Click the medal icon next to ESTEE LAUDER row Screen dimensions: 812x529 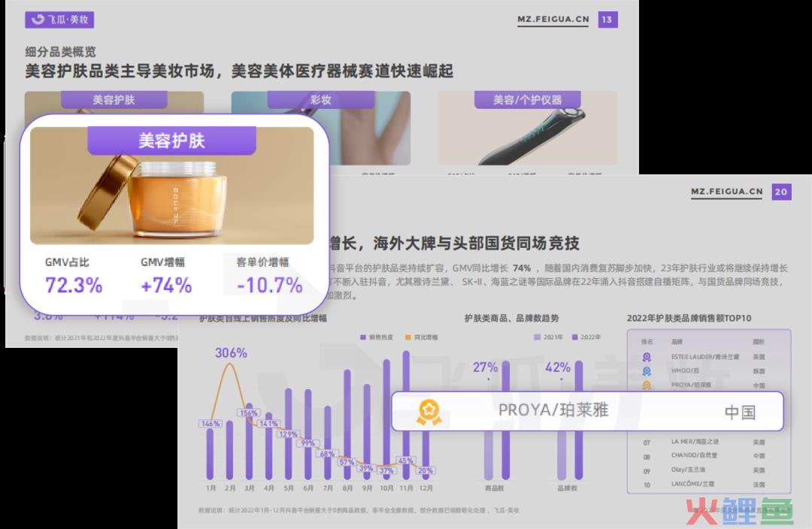tap(647, 357)
